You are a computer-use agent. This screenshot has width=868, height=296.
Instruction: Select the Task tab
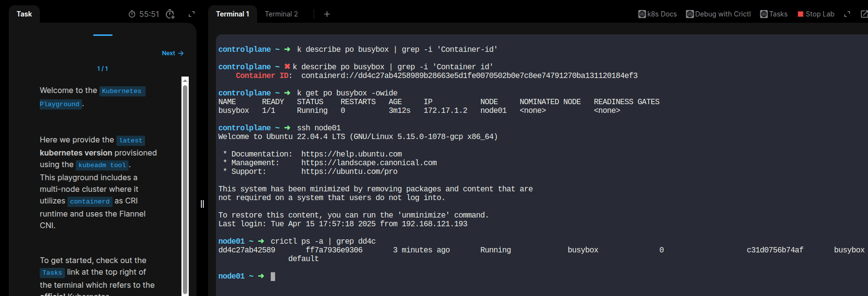coord(24,14)
